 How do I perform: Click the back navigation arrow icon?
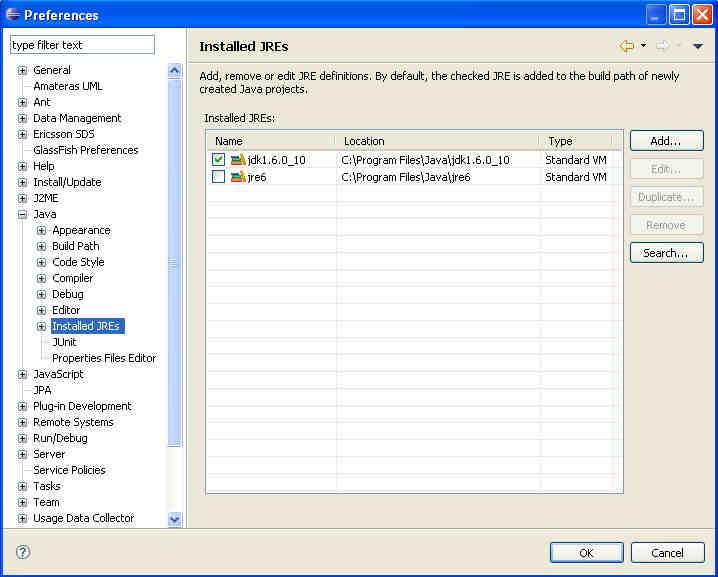pos(627,46)
